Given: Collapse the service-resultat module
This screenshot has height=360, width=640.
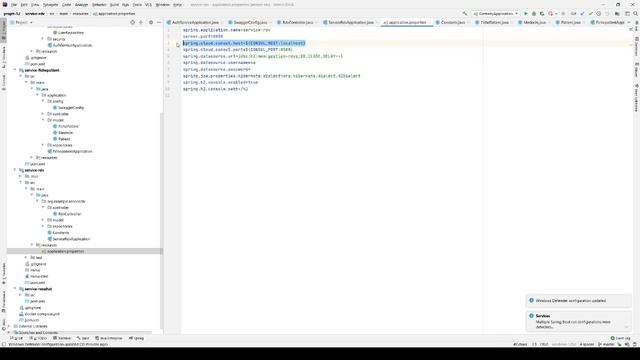Looking at the screenshot, I should tap(16, 289).
